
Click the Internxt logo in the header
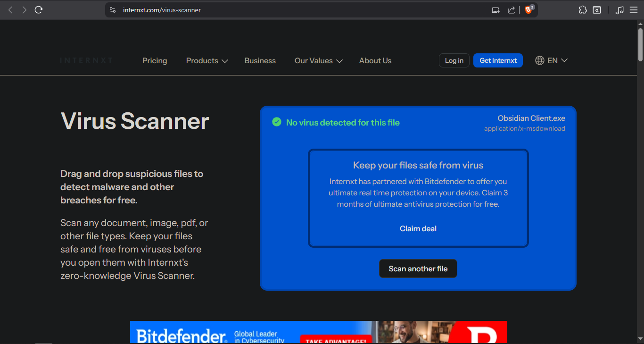tap(86, 60)
